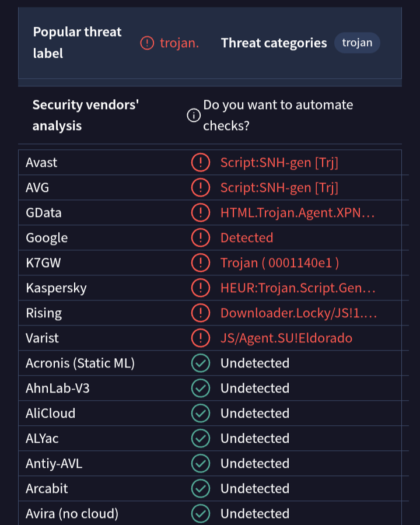
Task: Click the Varist JS/Agent.SU!Eldorado result
Action: (286, 338)
